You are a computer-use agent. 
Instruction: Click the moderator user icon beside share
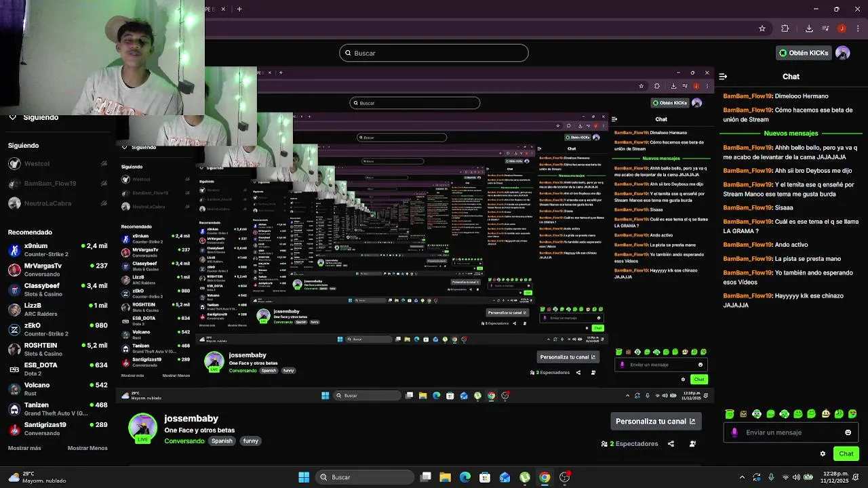[x=692, y=444]
